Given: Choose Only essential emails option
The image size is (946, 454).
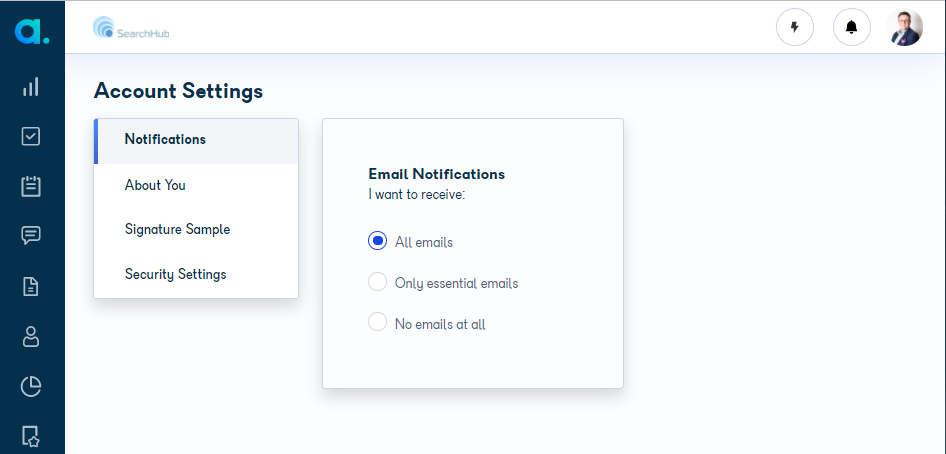Looking at the screenshot, I should pos(378,282).
